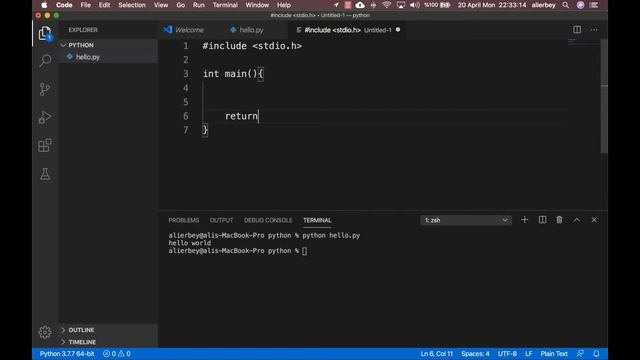Open the File menu

(85, 5)
